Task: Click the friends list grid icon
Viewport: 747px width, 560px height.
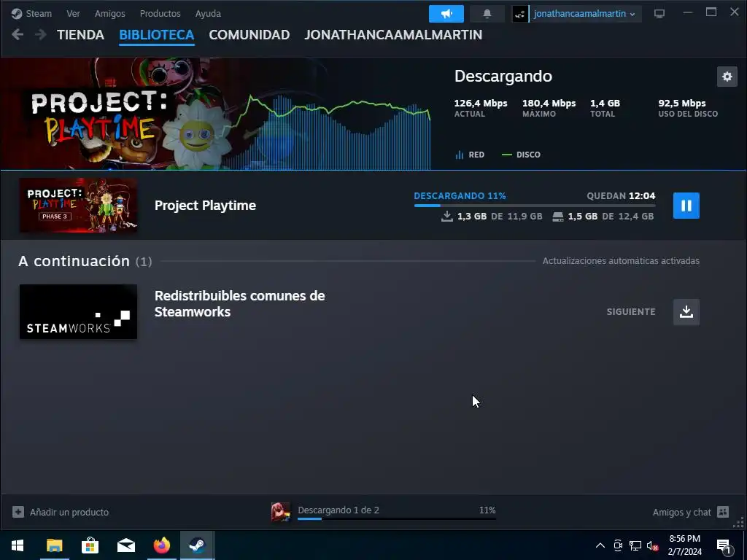Action: click(723, 512)
